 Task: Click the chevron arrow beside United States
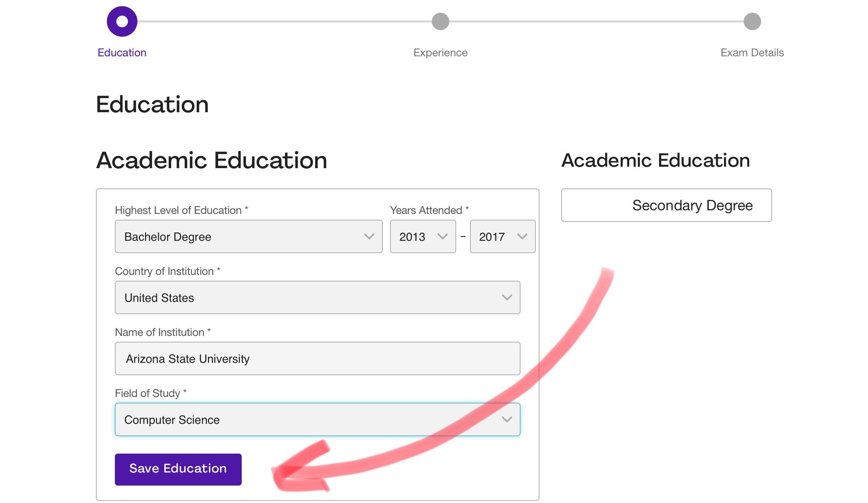click(x=507, y=297)
